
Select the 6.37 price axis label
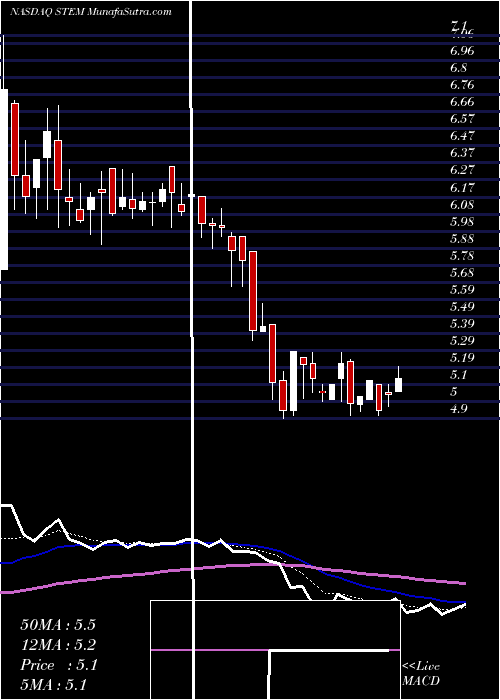point(462,153)
